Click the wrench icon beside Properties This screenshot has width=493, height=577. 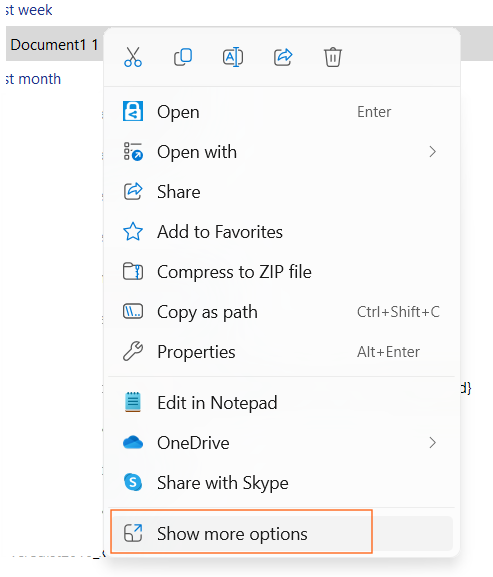133,351
